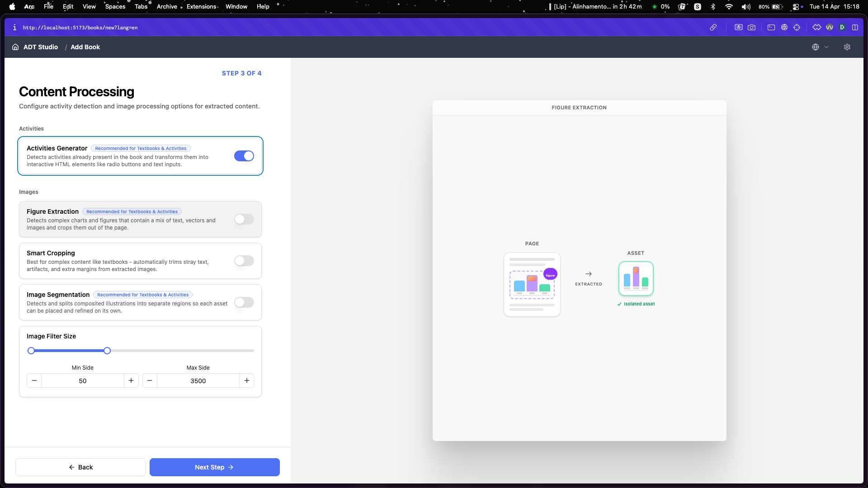Open the Spaces menu
Image resolution: width=868 pixels, height=488 pixels.
(115, 6)
